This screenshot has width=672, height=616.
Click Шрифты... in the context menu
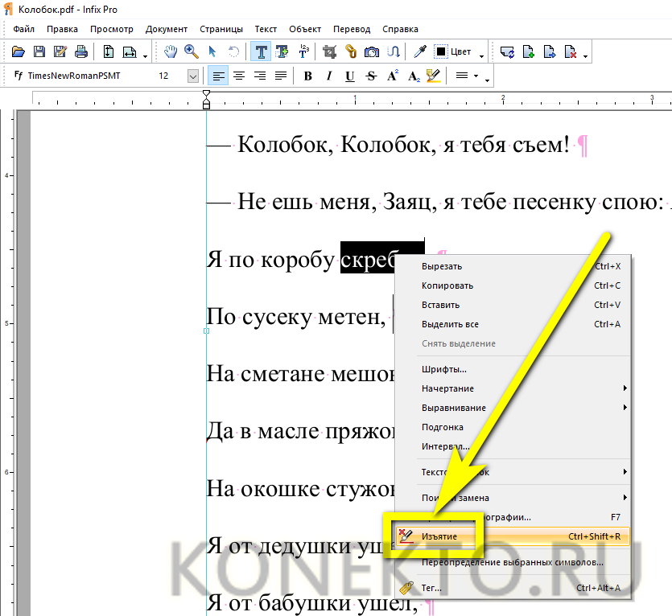[443, 369]
